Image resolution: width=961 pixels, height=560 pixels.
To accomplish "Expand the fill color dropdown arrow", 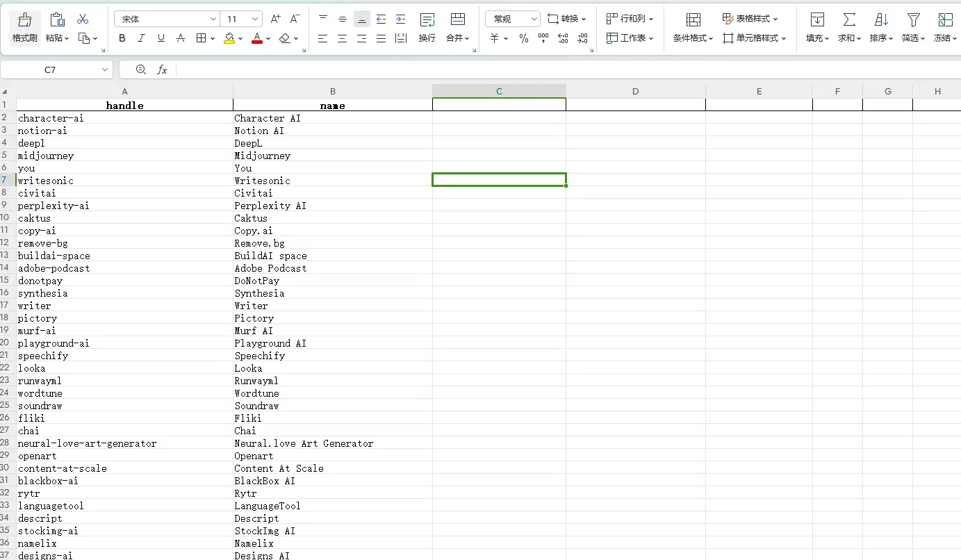I will point(240,39).
